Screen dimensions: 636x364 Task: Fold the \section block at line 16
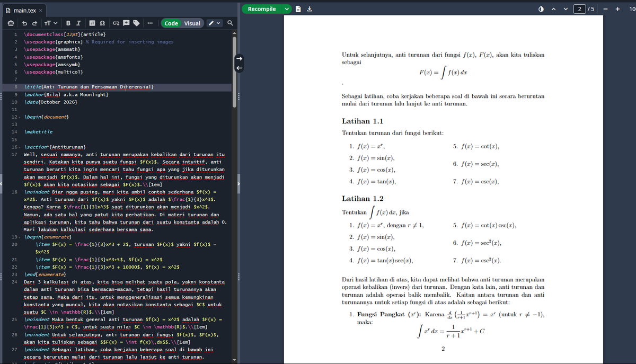[x=20, y=147]
